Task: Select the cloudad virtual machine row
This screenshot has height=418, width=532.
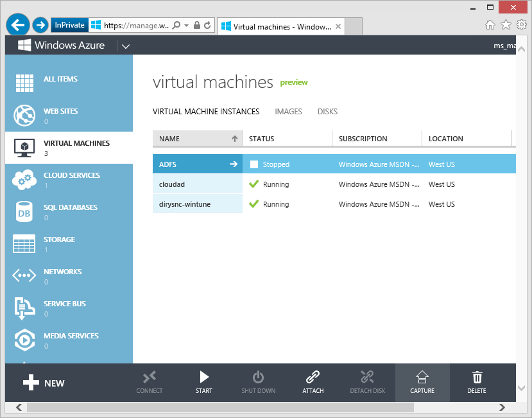Action: click(x=172, y=184)
